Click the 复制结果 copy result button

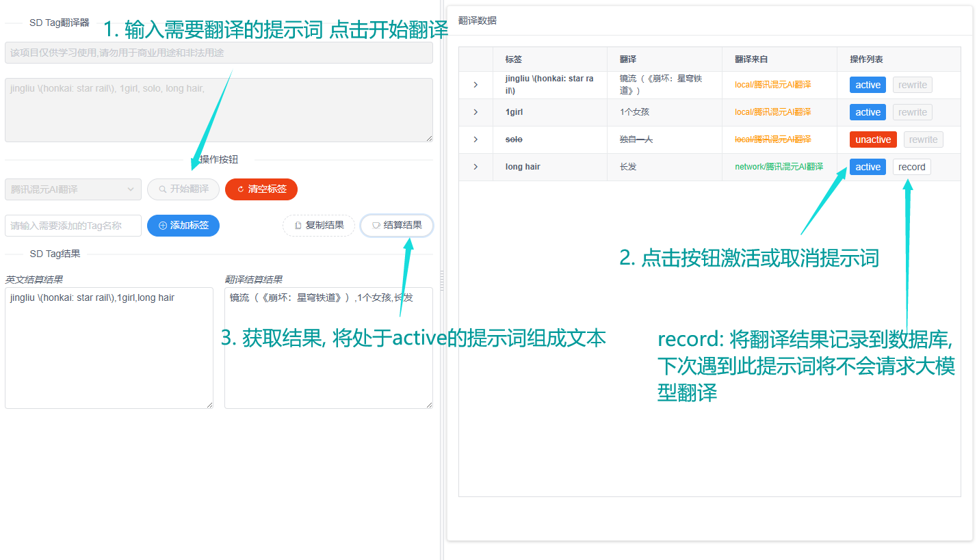(x=318, y=226)
